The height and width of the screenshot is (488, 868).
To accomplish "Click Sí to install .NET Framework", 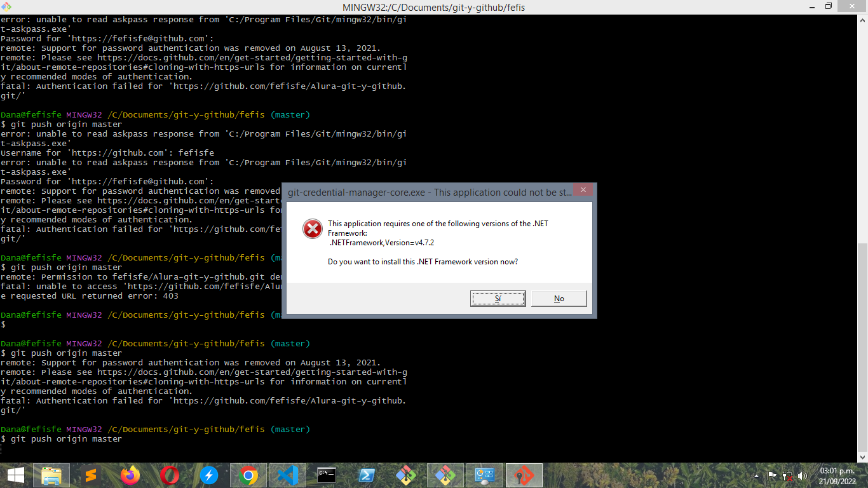I will click(x=498, y=299).
